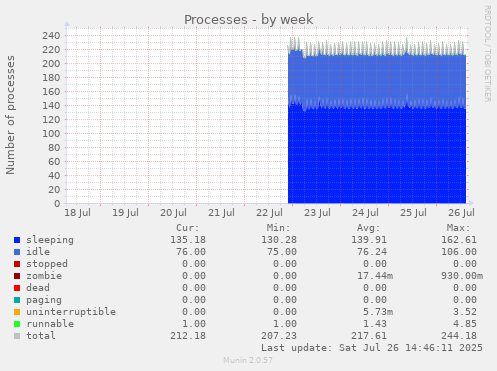Image resolution: width=497 pixels, height=371 pixels.
Task: Click the "total" legend label
Action: [x=41, y=336]
